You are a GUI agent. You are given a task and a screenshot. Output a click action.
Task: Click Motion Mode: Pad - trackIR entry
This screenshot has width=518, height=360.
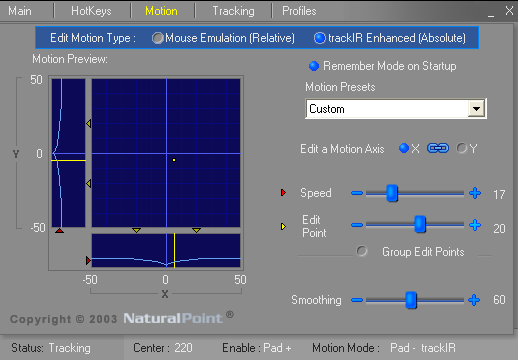coord(384,348)
